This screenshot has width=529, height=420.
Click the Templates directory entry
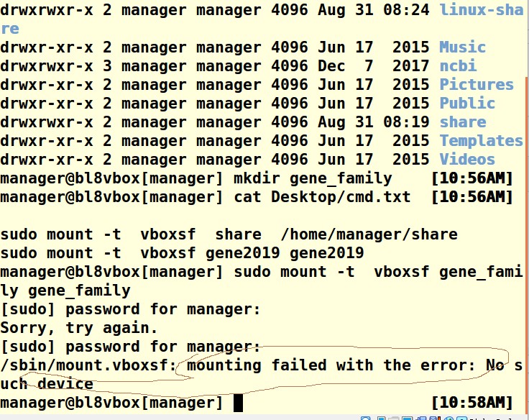tap(481, 140)
